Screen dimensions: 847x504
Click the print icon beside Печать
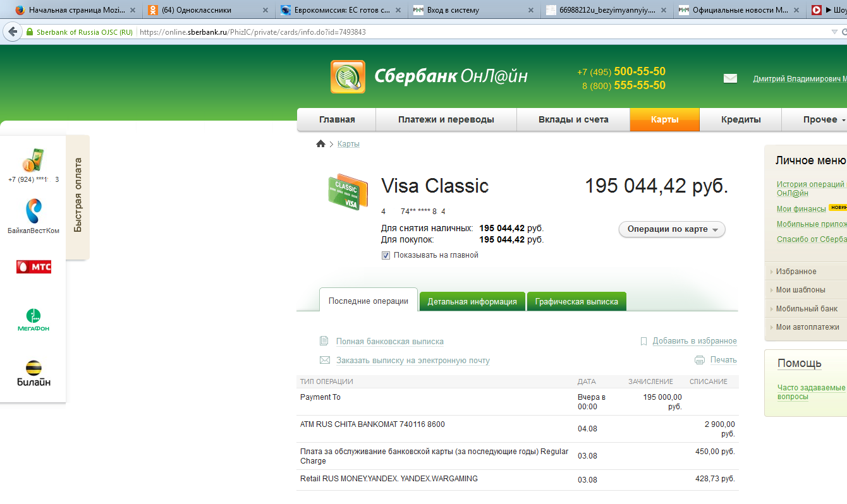click(x=699, y=360)
